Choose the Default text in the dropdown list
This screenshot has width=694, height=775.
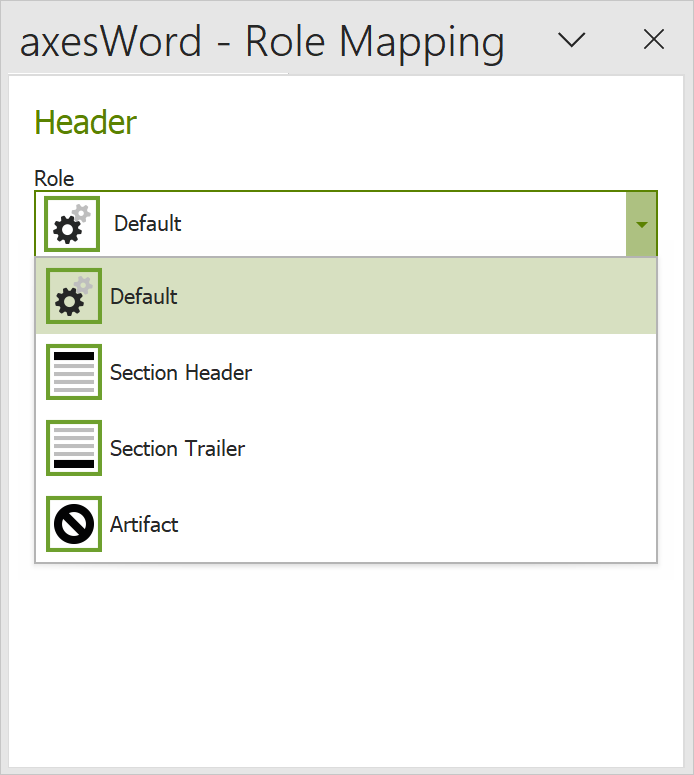click(143, 297)
